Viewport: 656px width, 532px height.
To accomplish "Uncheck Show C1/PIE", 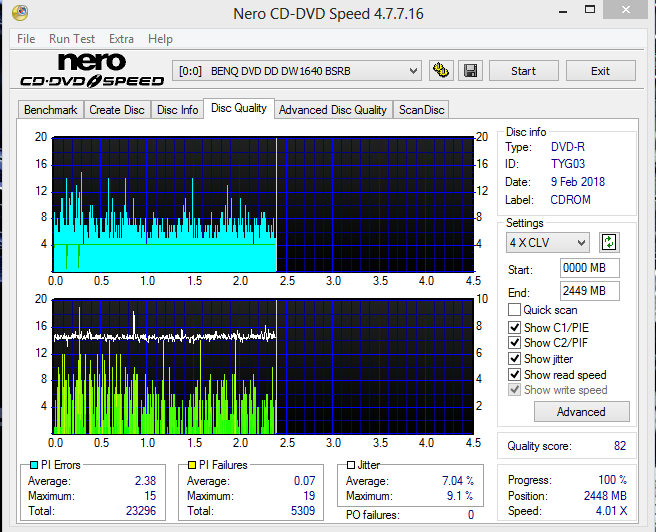I will tap(514, 327).
